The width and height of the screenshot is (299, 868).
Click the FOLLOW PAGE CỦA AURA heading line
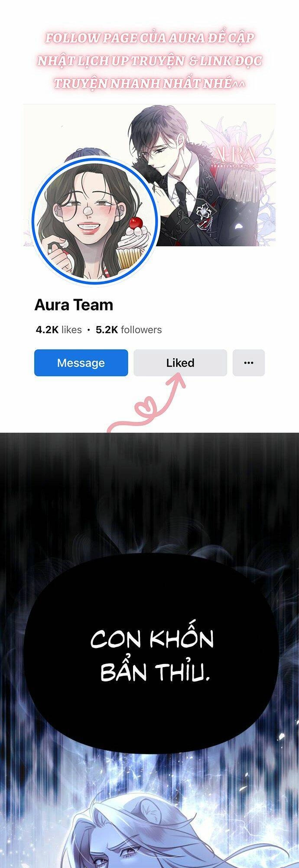(x=150, y=38)
